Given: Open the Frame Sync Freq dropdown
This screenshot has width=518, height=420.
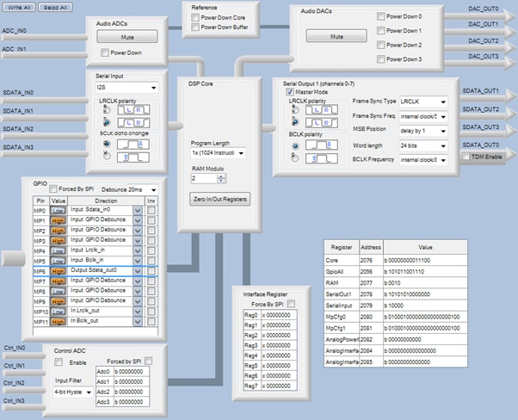Looking at the screenshot, I should coord(423,116).
